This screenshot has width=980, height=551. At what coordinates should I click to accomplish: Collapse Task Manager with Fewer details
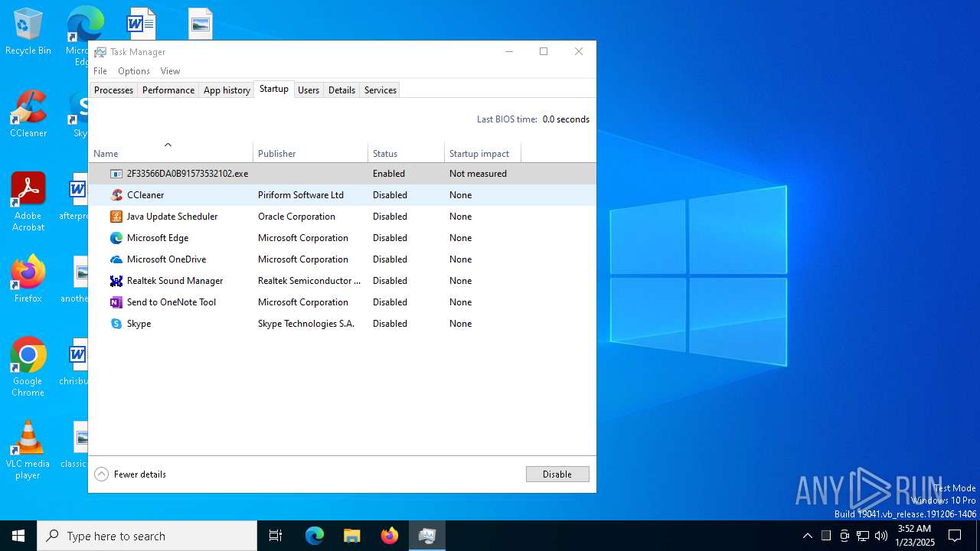tap(130, 474)
